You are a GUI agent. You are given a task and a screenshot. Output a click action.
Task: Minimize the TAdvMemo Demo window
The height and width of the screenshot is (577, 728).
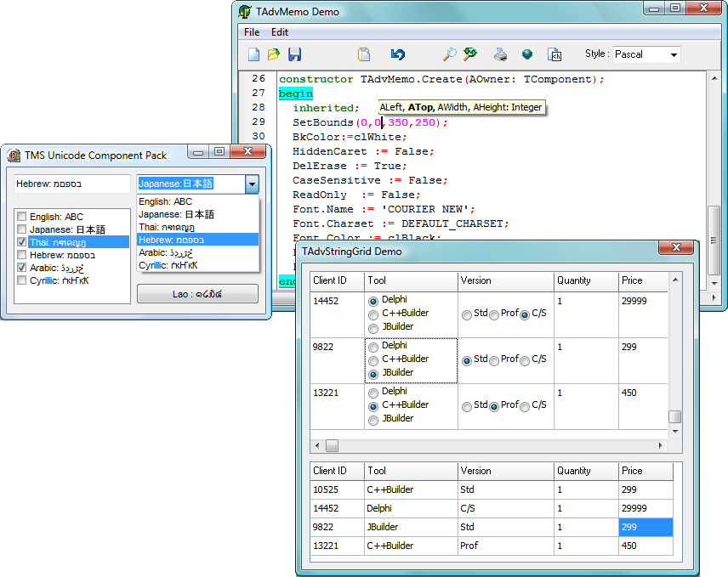[x=654, y=8]
